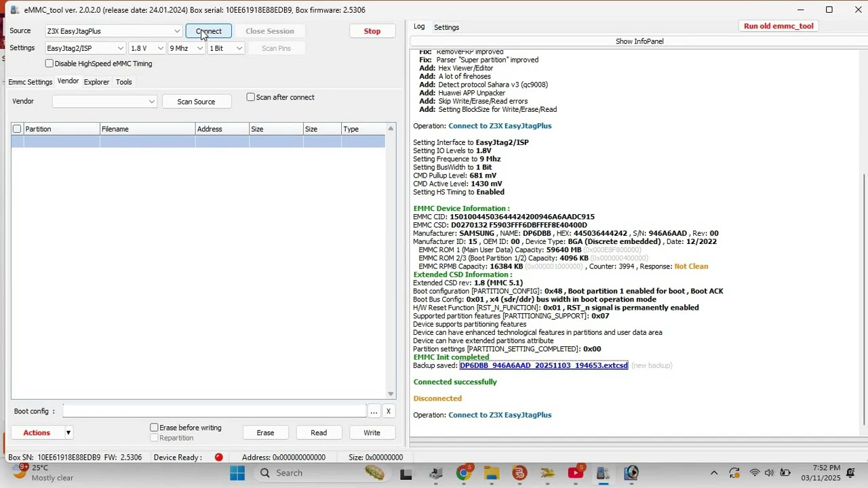Click the Erase button
Image resolution: width=868 pixels, height=488 pixels.
click(265, 432)
